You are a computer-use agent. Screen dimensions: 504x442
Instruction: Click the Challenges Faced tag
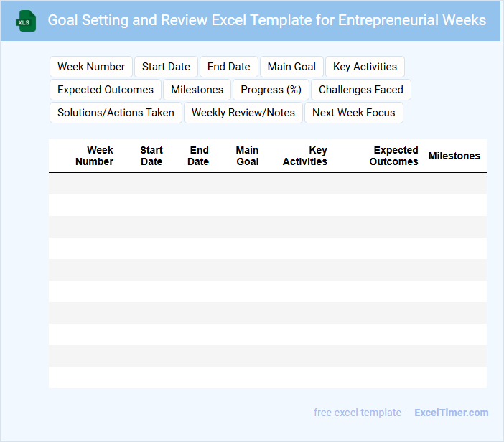(360, 90)
